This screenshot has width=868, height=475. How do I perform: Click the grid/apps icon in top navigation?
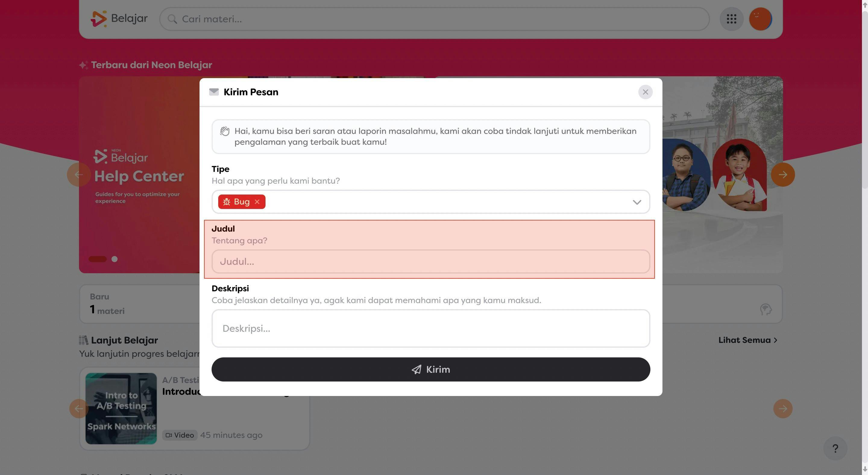(x=731, y=18)
